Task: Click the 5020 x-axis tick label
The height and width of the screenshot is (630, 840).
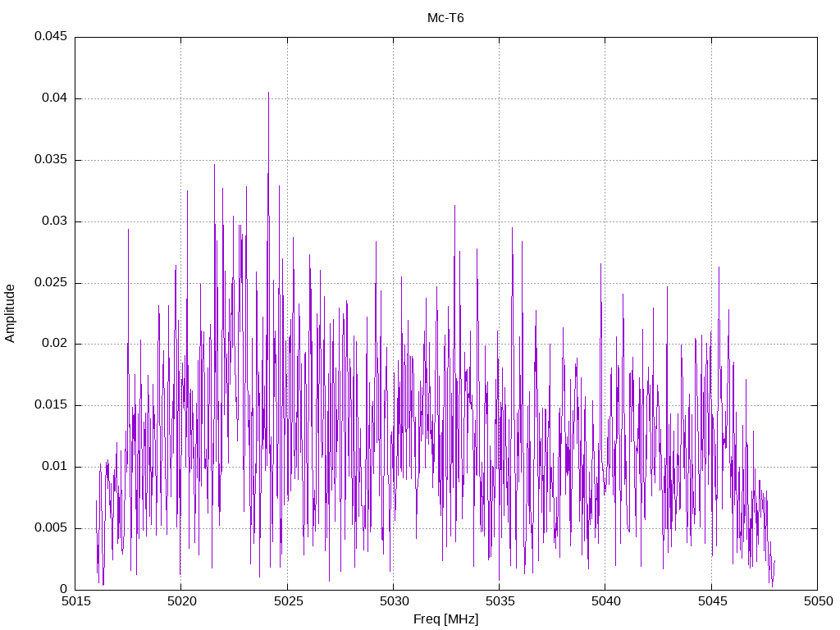Action: [x=180, y=602]
